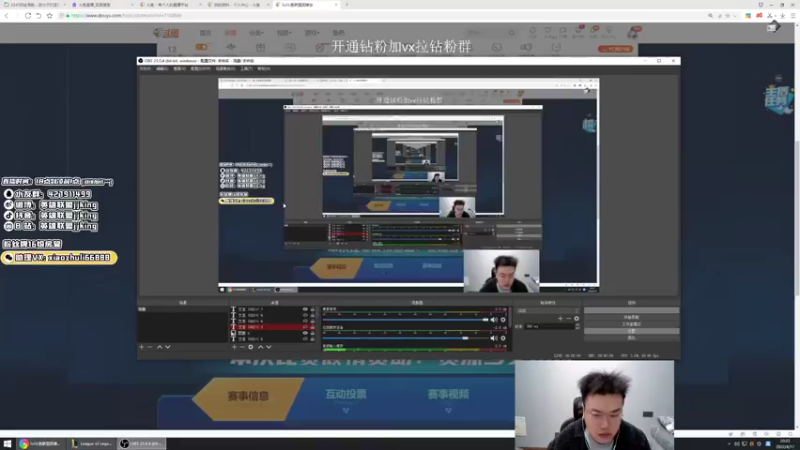The height and width of the screenshot is (450, 800).
Task: Open the second mixer channel's gear settings
Action: point(503,338)
